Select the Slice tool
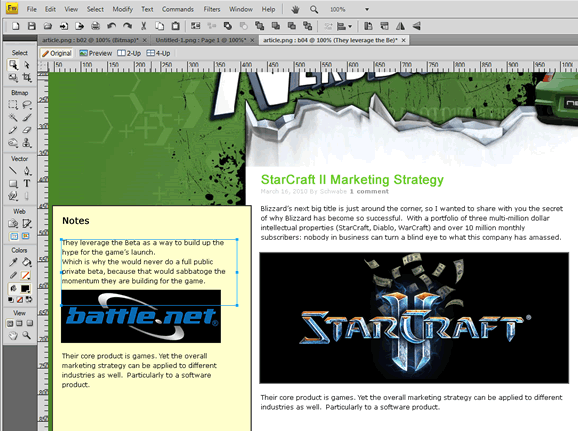Viewport: 578px width, 431px height. pos(27,223)
